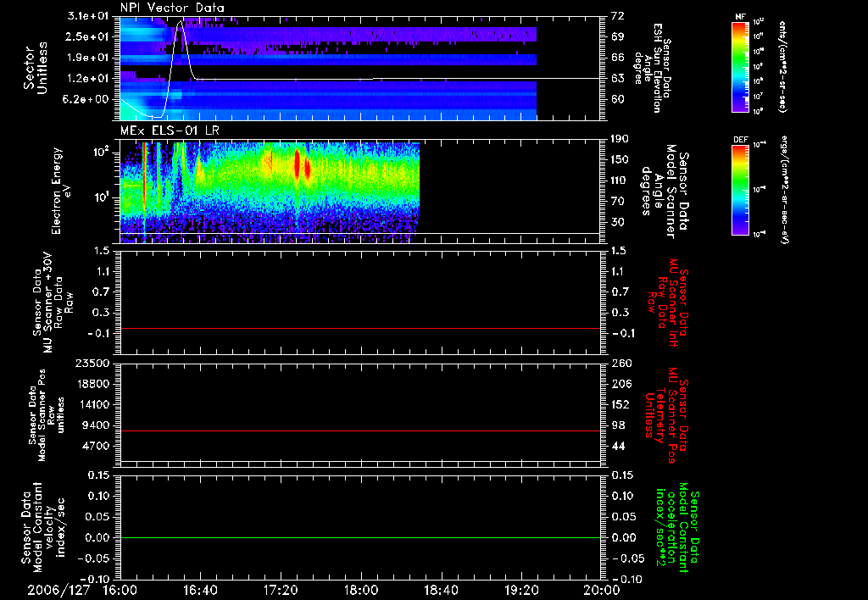This screenshot has height=600, width=868.
Task: Click the 'MU Scanner +30V Raw Data' axis title
Action: (53, 303)
